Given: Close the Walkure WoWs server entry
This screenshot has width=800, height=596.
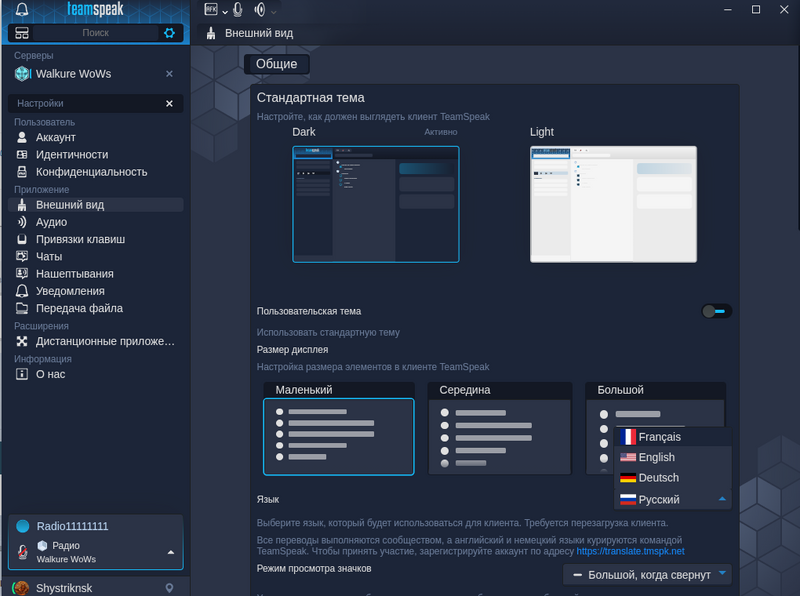Looking at the screenshot, I should (x=169, y=74).
